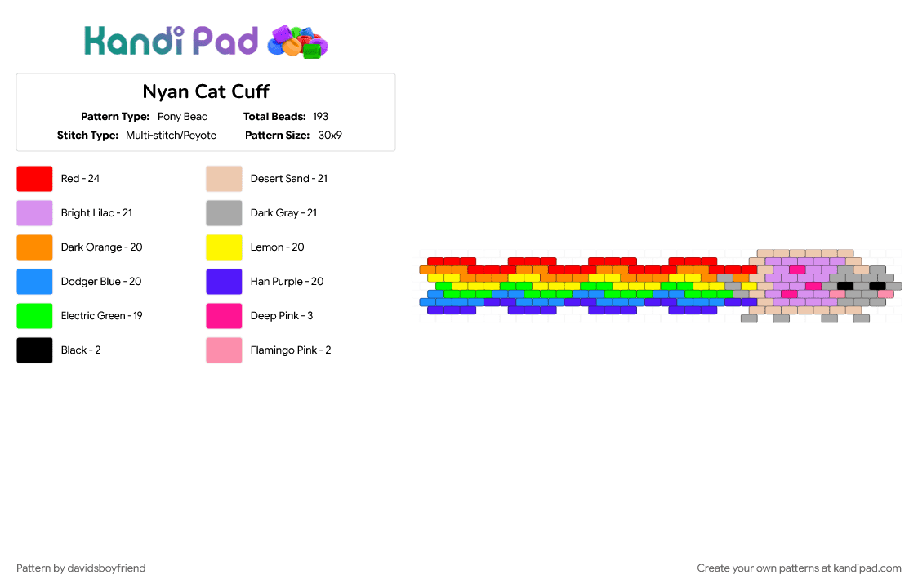Select the Dark Gray color swatch
This screenshot has width=918, height=588.
224,213
